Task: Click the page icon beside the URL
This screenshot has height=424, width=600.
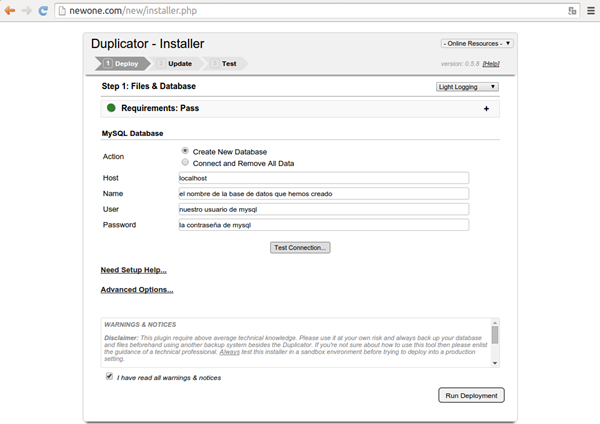Action: click(61, 10)
